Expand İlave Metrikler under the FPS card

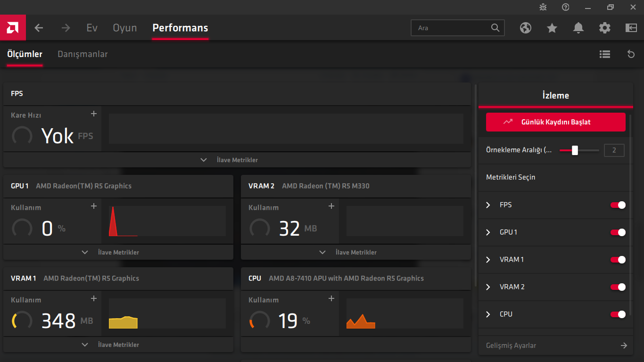click(237, 160)
